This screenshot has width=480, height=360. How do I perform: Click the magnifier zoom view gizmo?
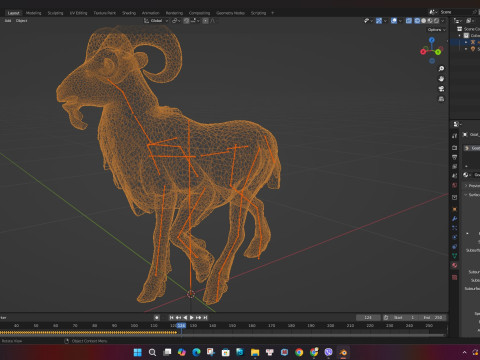(441, 69)
